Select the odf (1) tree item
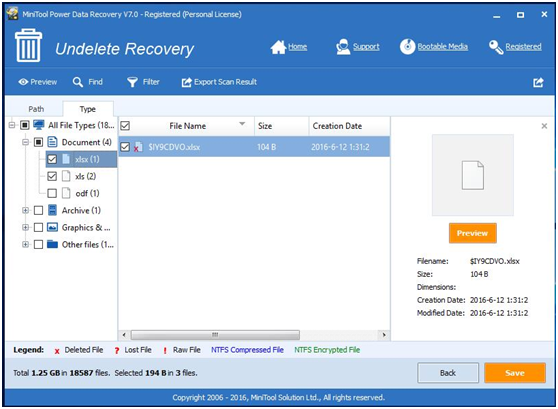 pyautogui.click(x=88, y=193)
